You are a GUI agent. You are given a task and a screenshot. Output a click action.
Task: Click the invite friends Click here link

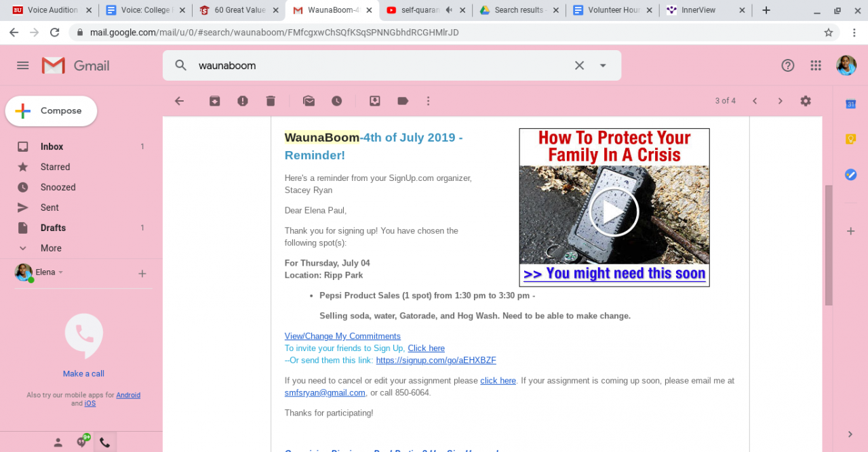point(426,348)
